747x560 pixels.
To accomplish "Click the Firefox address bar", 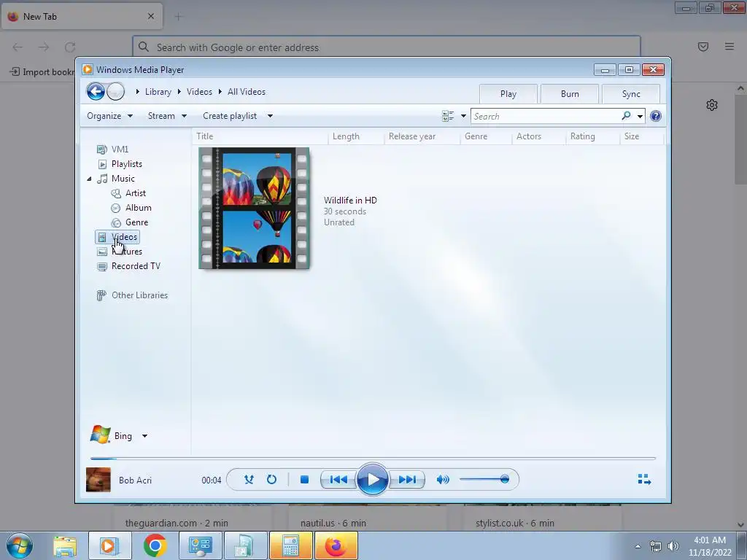I will coord(387,47).
